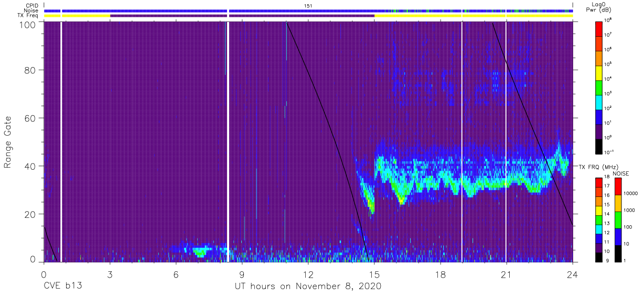Screen dimensions: 644x297
Task: Click the red swatch of the Lag0 power colorbar
Action: pos(600,28)
